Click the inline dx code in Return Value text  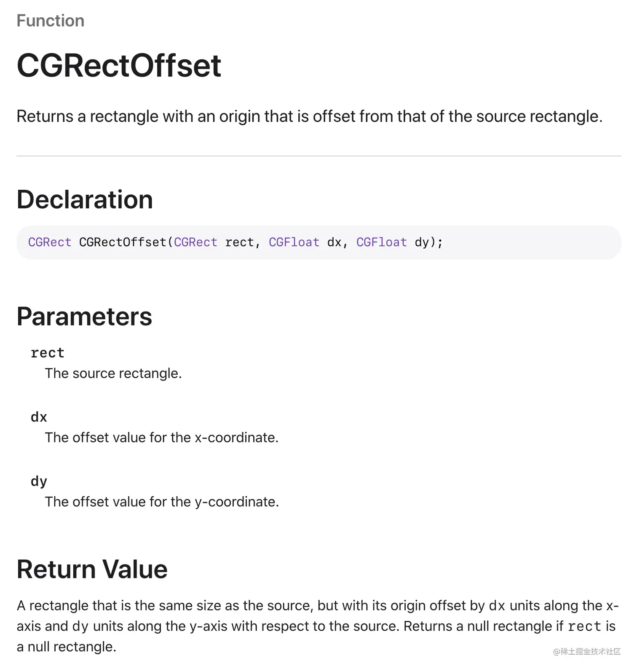(497, 606)
